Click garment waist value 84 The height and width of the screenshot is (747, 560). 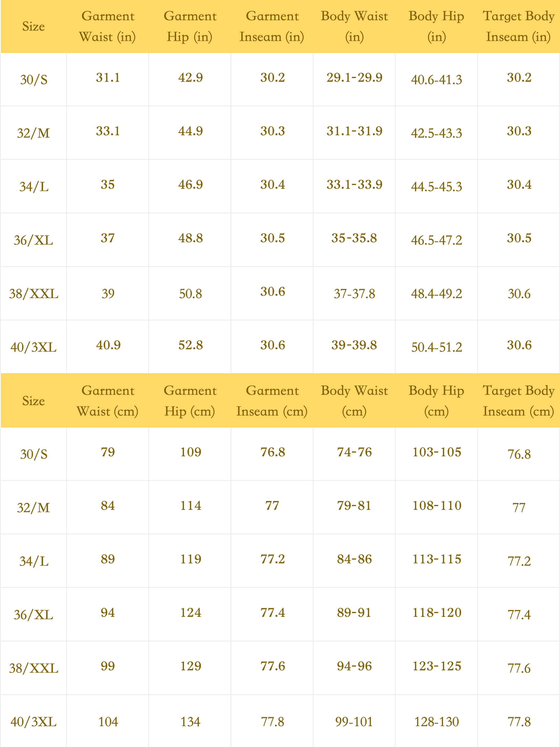pos(108,506)
